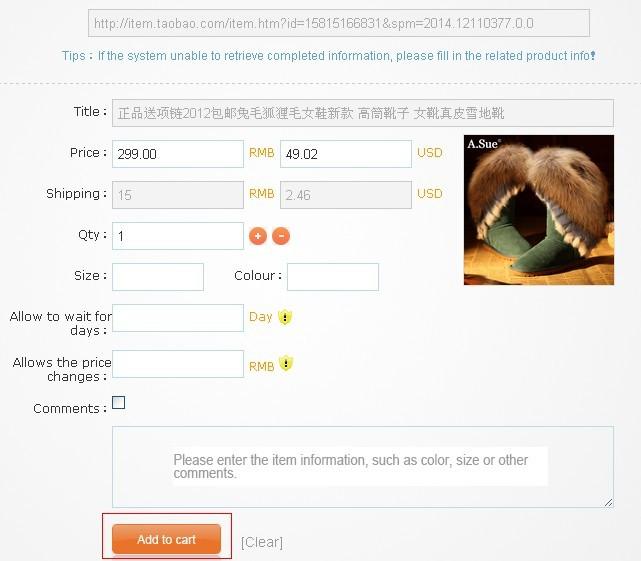Open the A.Sue boots product thumbnail
The width and height of the screenshot is (641, 561).
(x=539, y=210)
